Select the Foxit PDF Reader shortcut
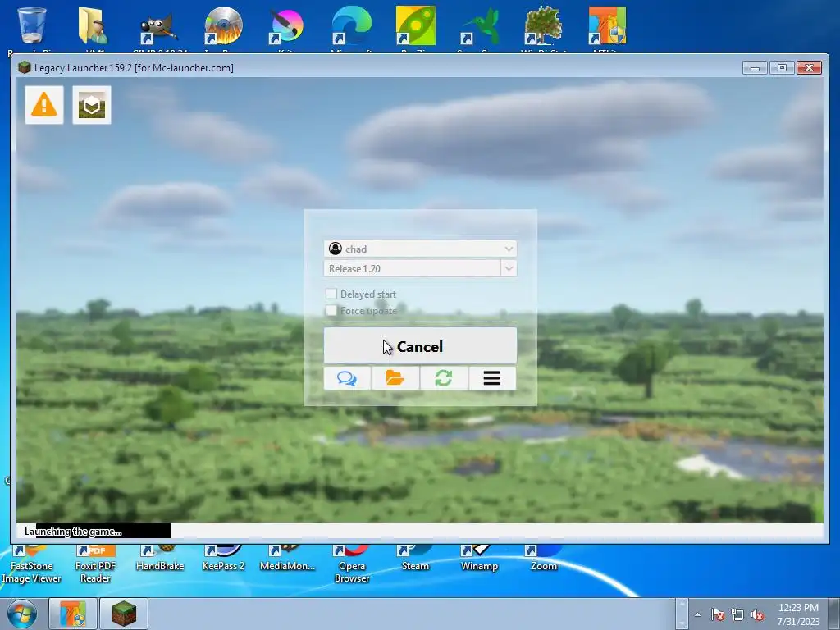The width and height of the screenshot is (840, 630). (x=95, y=565)
